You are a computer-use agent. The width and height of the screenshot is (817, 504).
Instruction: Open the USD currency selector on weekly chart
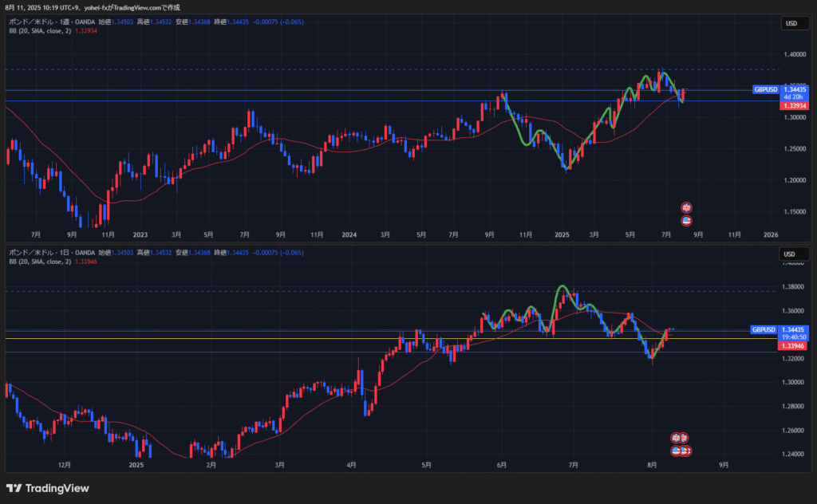(794, 23)
